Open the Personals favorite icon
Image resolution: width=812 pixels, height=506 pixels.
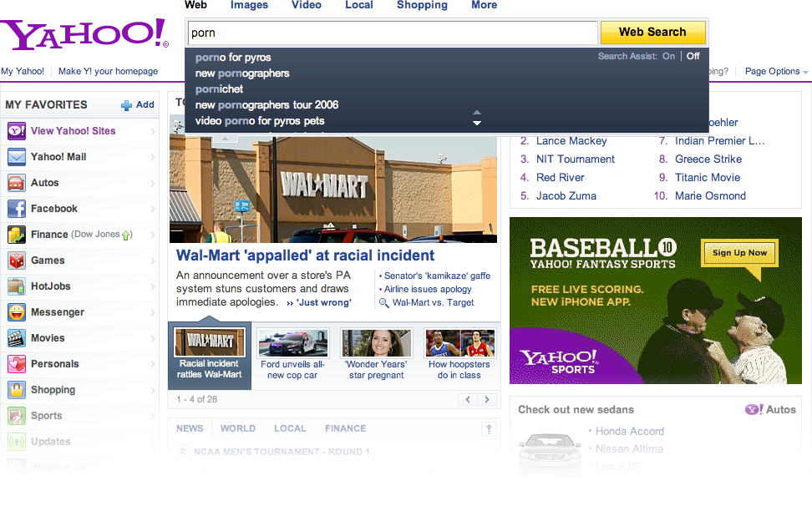(18, 363)
